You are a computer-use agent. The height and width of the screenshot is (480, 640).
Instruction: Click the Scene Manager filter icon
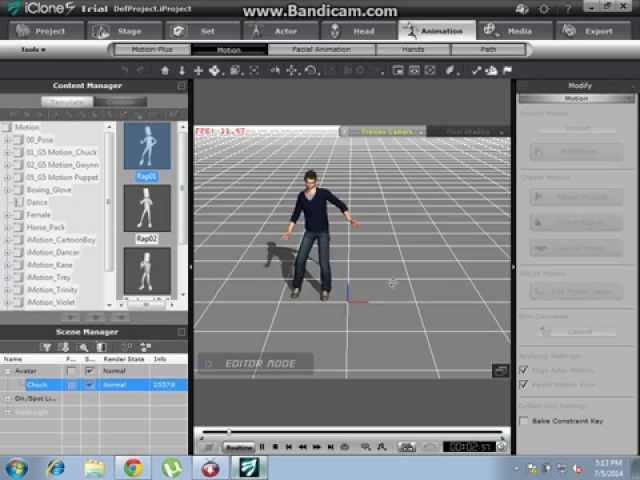pyautogui.click(x=46, y=347)
